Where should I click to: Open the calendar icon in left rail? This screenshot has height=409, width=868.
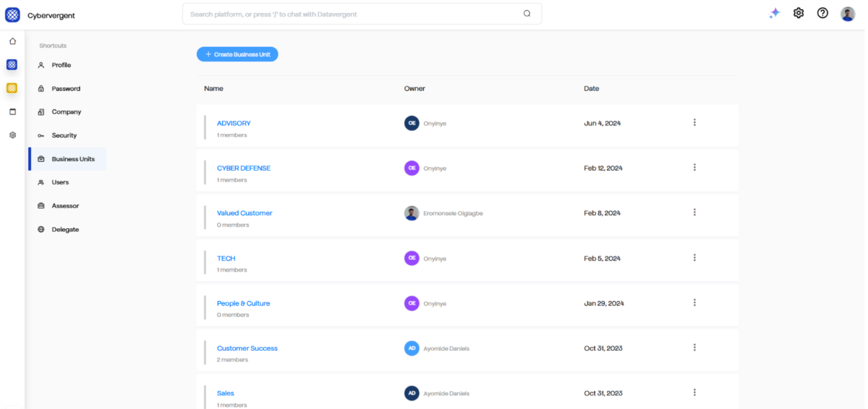point(12,112)
